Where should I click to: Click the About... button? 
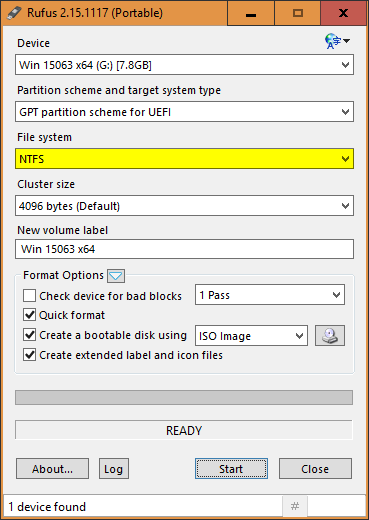(52, 469)
